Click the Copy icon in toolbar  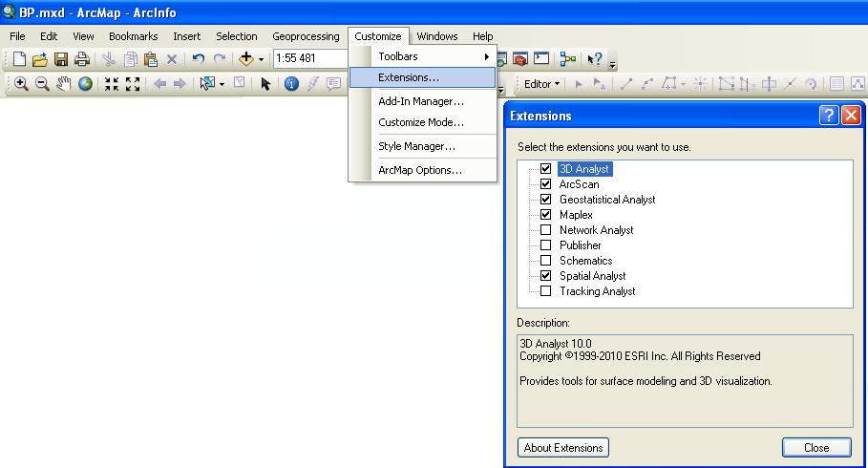point(130,58)
